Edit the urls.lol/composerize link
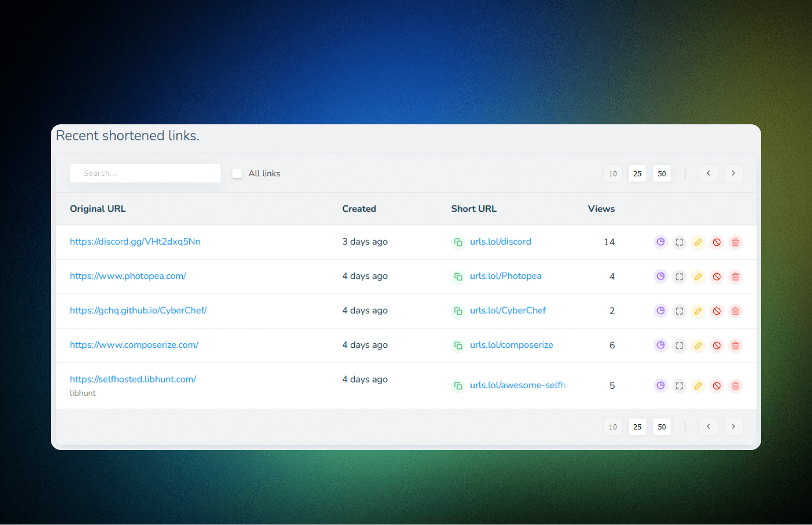The image size is (812, 525). [698, 345]
